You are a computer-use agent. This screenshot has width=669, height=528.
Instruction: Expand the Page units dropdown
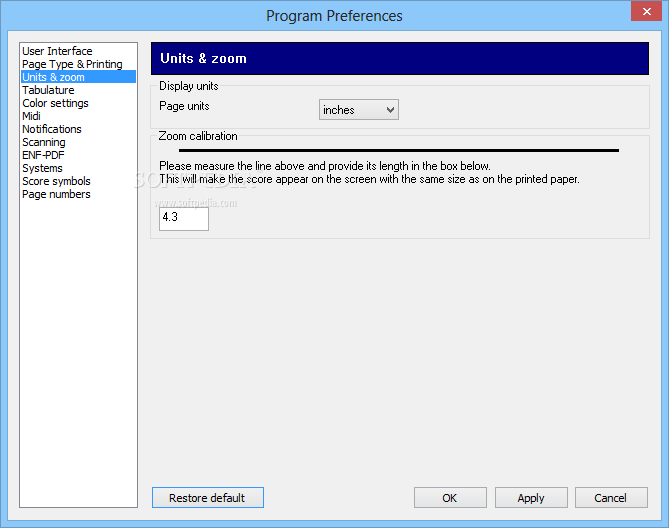pyautogui.click(x=359, y=110)
